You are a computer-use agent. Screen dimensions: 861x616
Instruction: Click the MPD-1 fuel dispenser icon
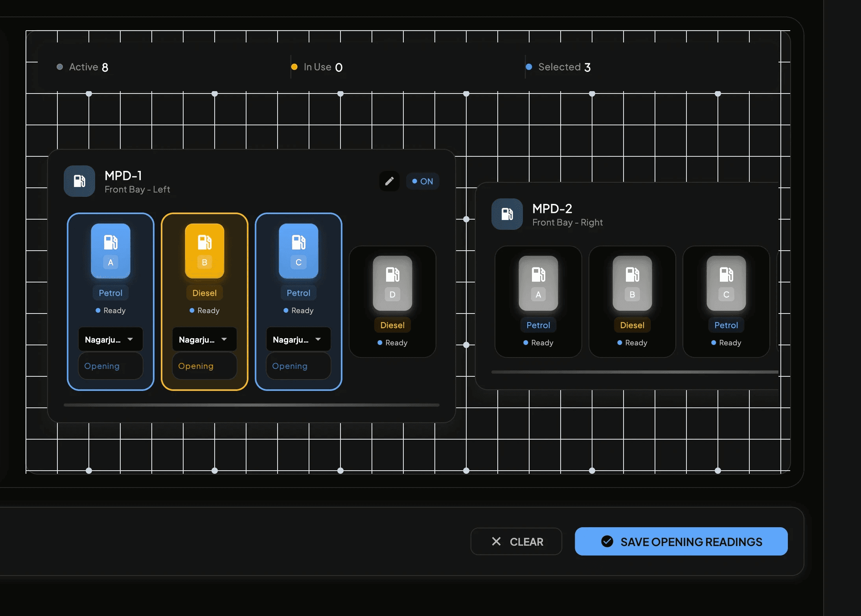point(79,181)
